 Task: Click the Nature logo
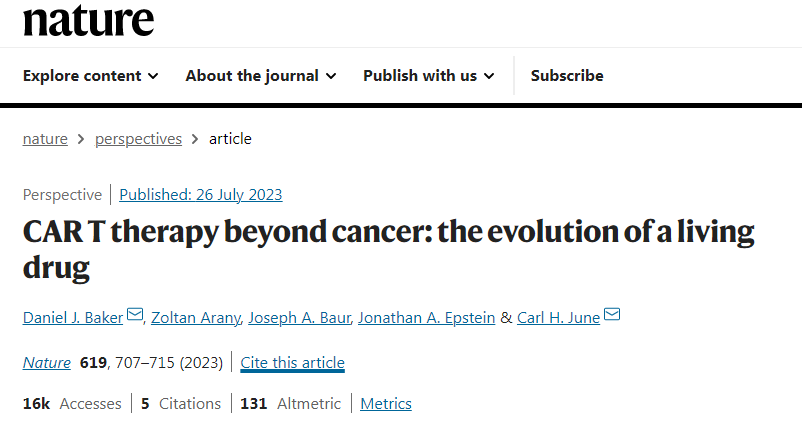coord(88,20)
